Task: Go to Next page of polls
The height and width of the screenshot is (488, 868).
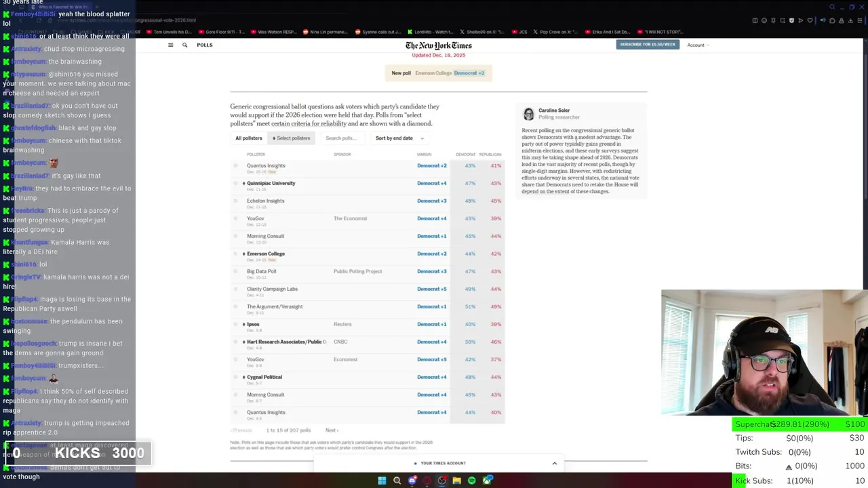Action: tap(331, 430)
